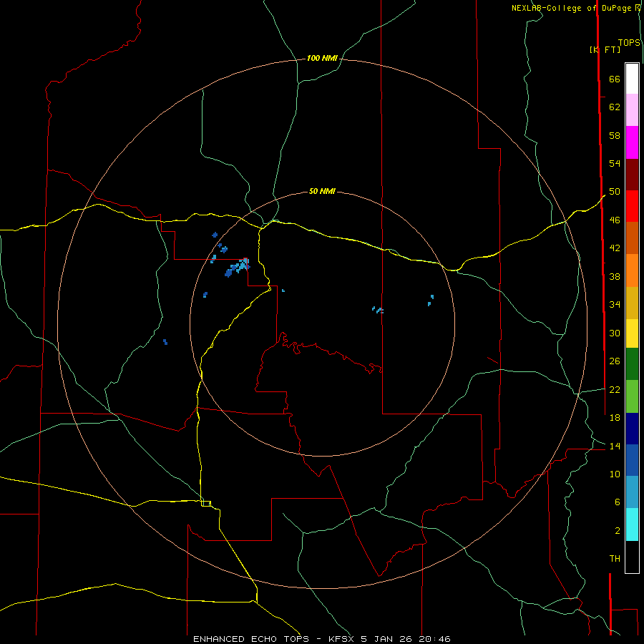Viewport: 644px width, 644px height.
Task: Click the '26' legend value
Action: 615,361
